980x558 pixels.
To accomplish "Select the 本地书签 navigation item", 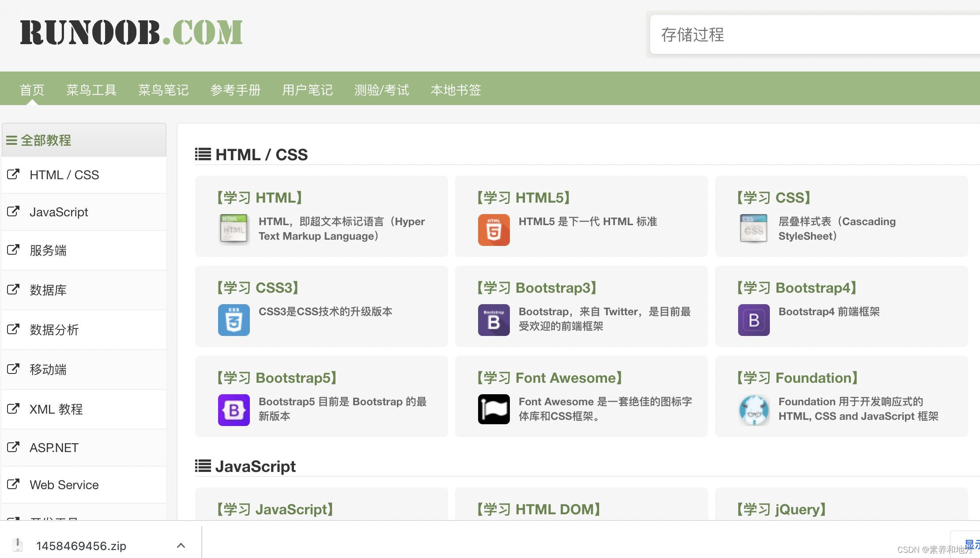I will coord(456,90).
